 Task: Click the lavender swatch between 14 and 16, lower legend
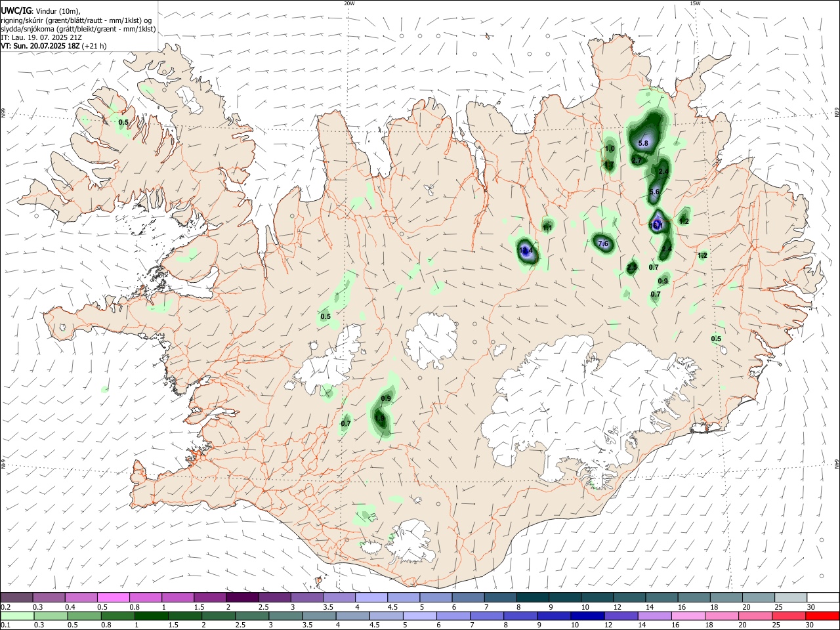pyautogui.click(x=654, y=616)
